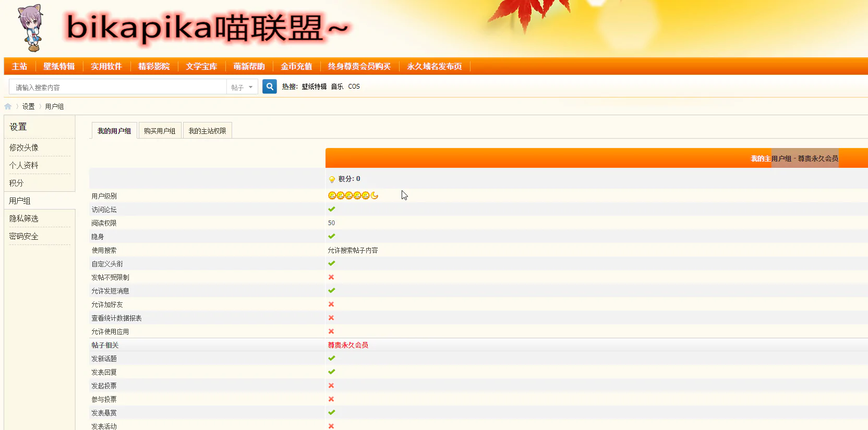Open 永久域名发布页 link
This screenshot has height=430, width=868.
(435, 66)
